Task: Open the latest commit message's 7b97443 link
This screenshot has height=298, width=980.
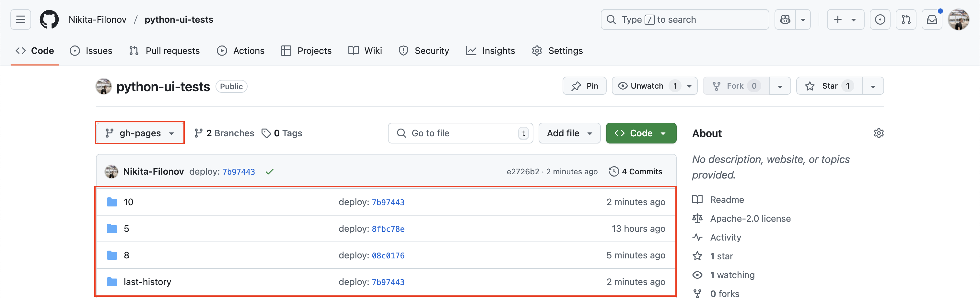Action: point(239,172)
